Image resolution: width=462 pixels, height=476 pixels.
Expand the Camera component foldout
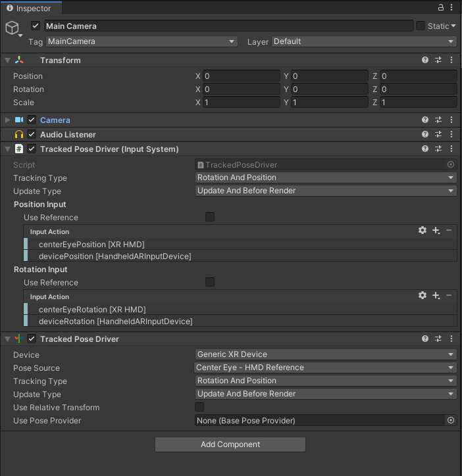(8, 120)
